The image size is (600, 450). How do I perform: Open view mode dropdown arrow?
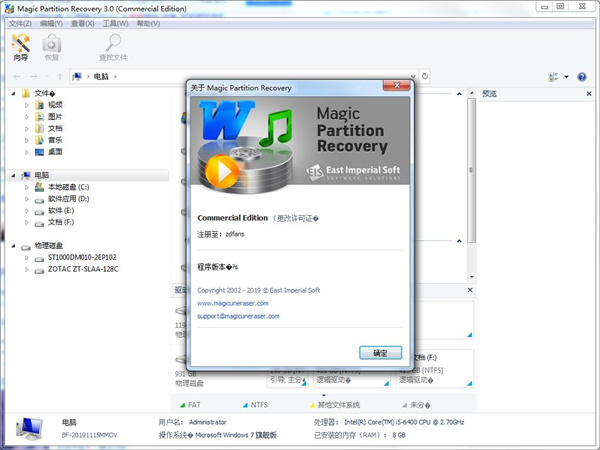(x=566, y=77)
